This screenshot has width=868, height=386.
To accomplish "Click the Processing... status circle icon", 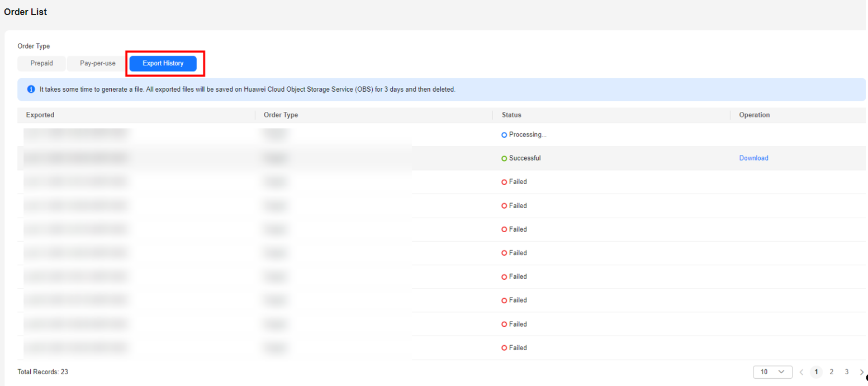I will pyautogui.click(x=504, y=135).
